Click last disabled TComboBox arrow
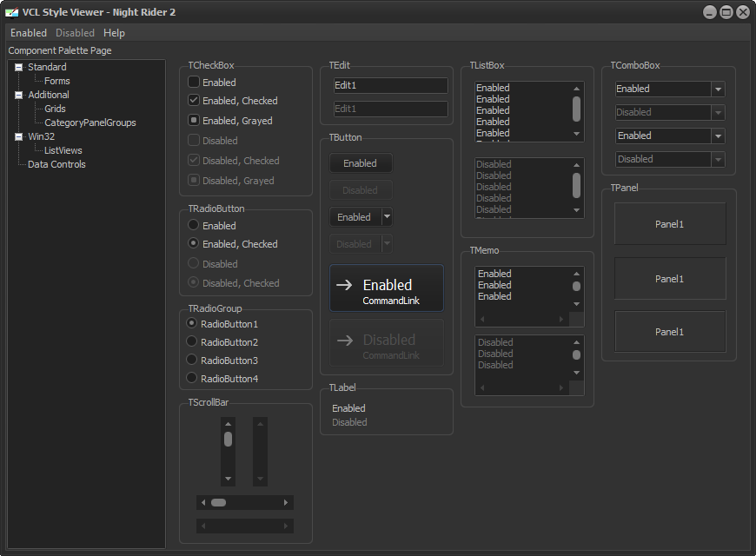 pos(718,159)
